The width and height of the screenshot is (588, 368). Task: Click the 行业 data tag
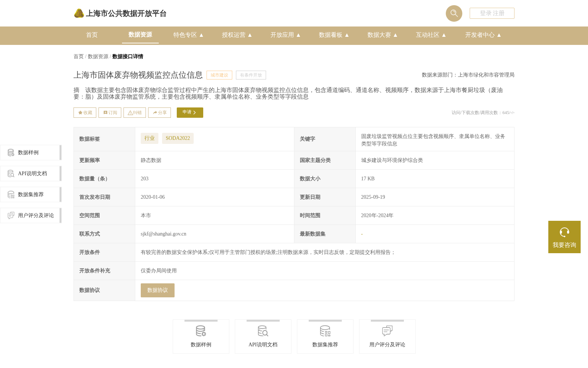[x=150, y=138]
